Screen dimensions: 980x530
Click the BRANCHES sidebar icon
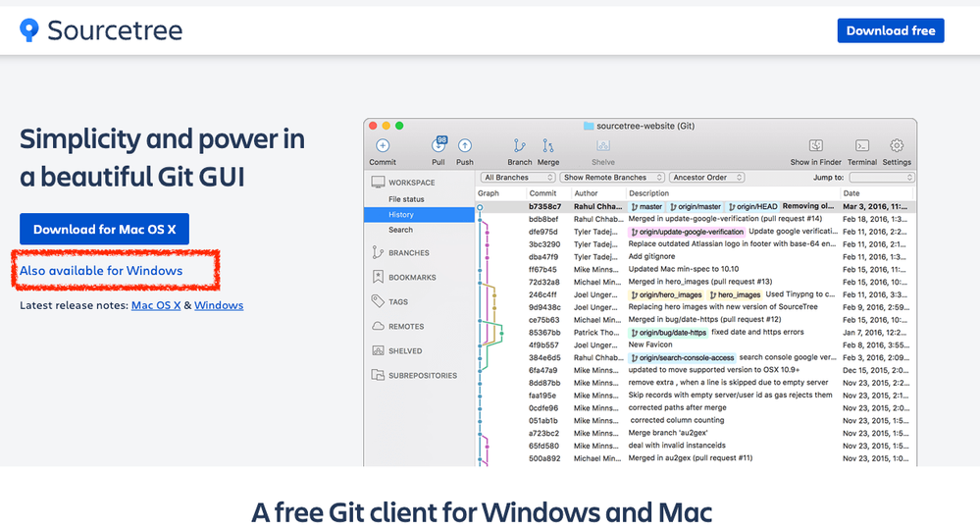coord(378,252)
